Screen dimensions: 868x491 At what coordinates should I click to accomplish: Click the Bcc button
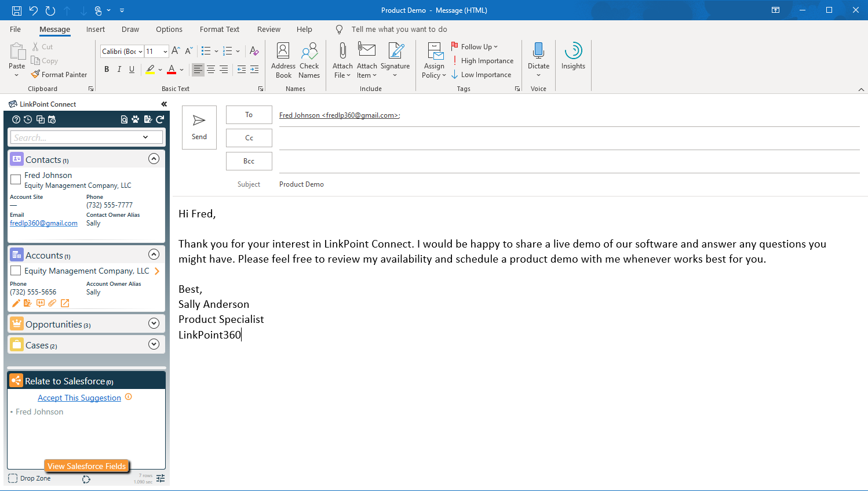pos(249,161)
